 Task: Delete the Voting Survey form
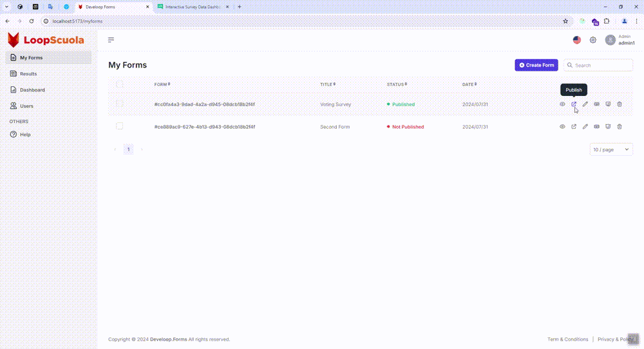[x=620, y=104]
